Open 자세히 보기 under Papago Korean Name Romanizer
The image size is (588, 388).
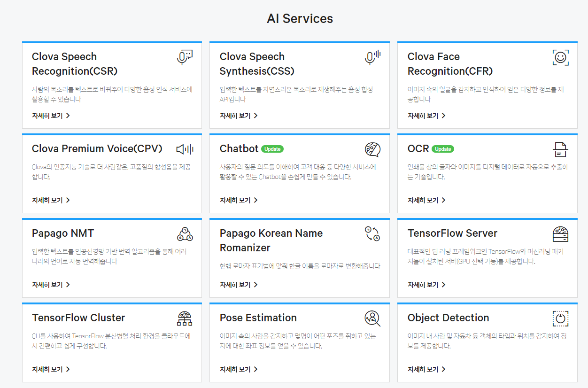coord(239,285)
